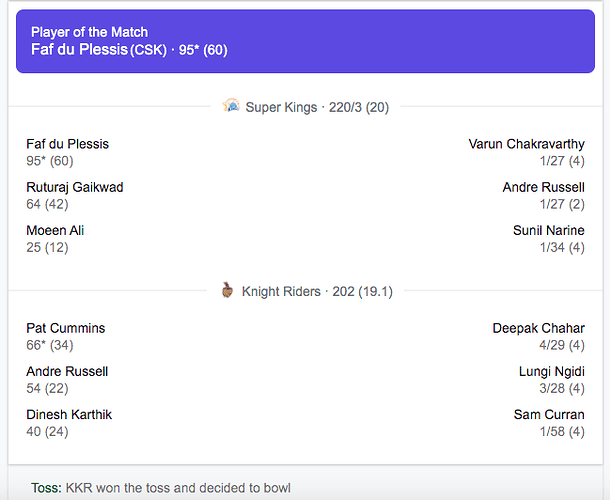The height and width of the screenshot is (500, 610).
Task: Open the Super Kings 220/3 innings header
Action: pyautogui.click(x=317, y=107)
